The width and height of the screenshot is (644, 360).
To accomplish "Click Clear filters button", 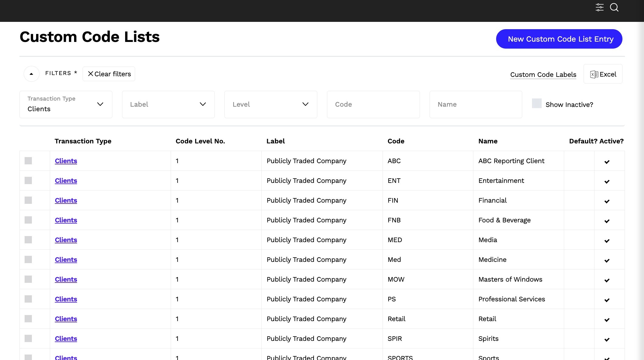I will tap(109, 74).
